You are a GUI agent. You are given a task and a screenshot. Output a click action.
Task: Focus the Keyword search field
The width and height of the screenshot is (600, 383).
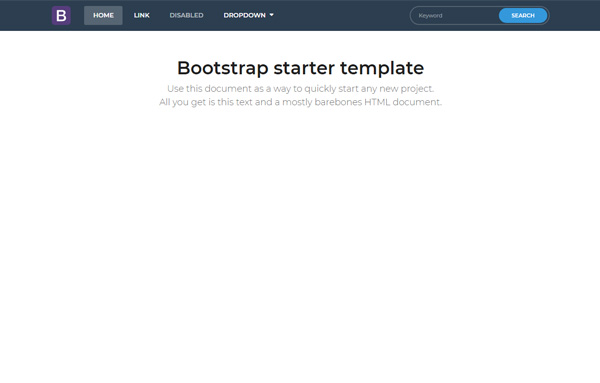point(455,16)
